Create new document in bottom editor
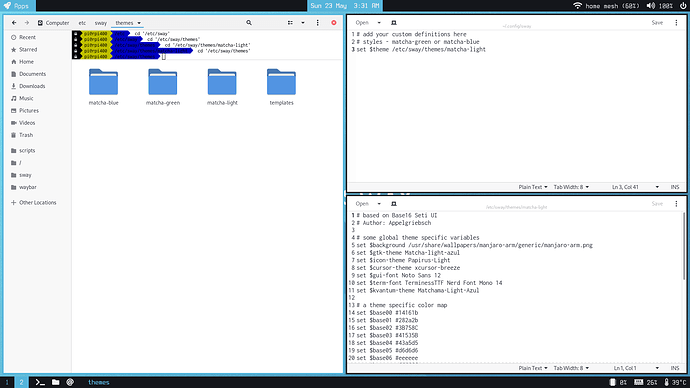The height and width of the screenshot is (388, 690). (394, 204)
